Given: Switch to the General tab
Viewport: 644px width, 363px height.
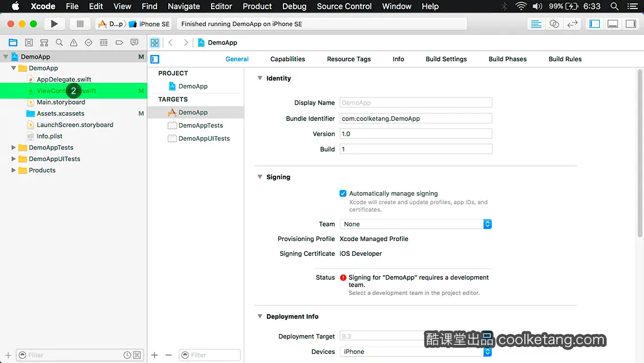Looking at the screenshot, I should [237, 59].
